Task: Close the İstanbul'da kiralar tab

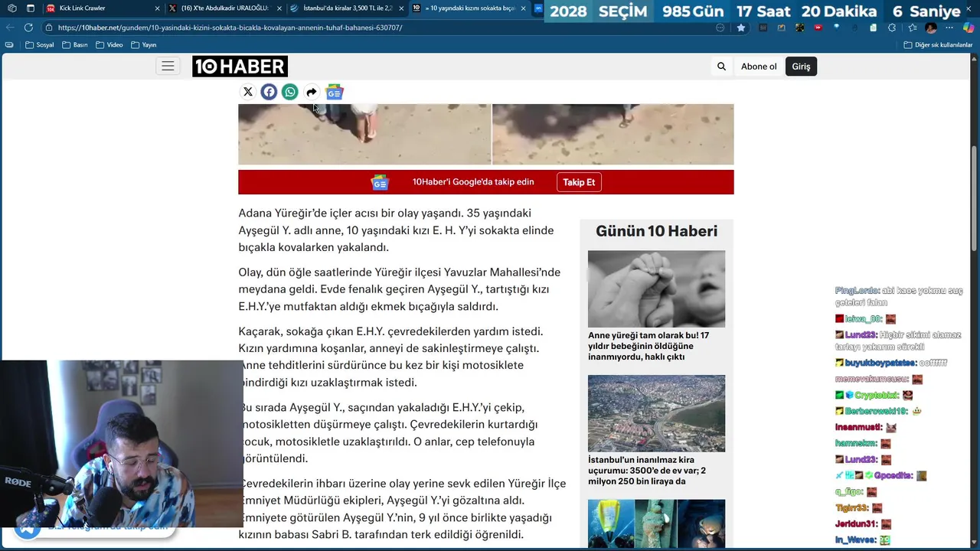Action: point(401,8)
